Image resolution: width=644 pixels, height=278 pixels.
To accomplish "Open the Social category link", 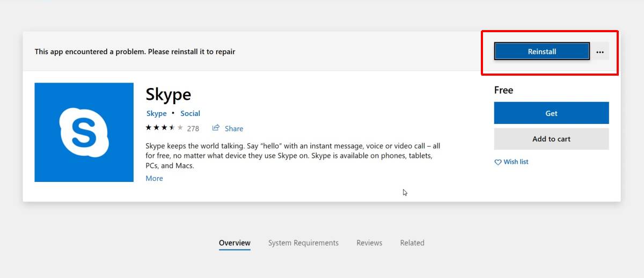I will (190, 113).
